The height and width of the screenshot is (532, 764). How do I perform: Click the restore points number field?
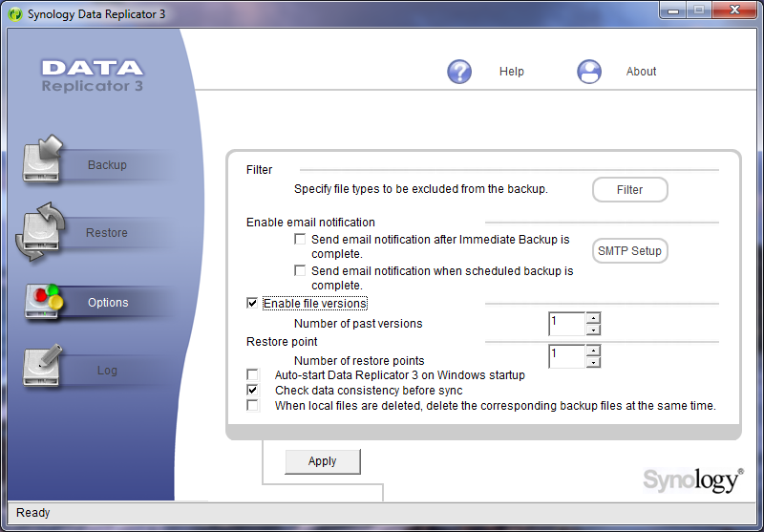point(567,356)
